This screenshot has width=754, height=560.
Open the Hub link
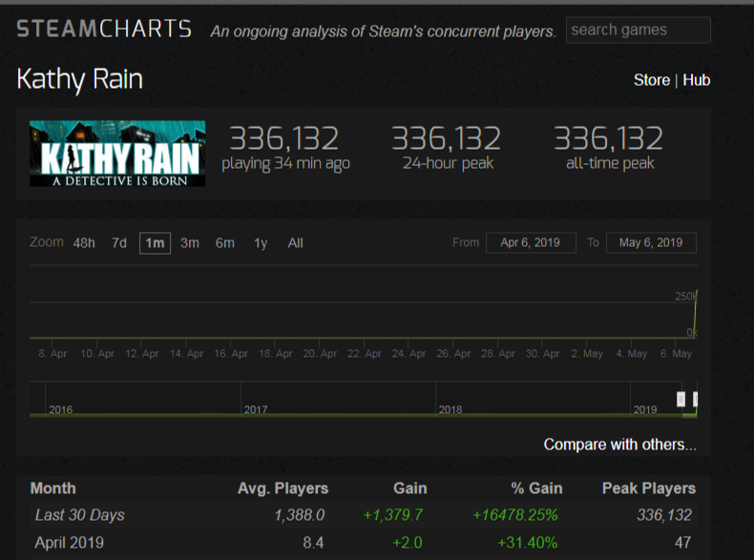[x=697, y=80]
